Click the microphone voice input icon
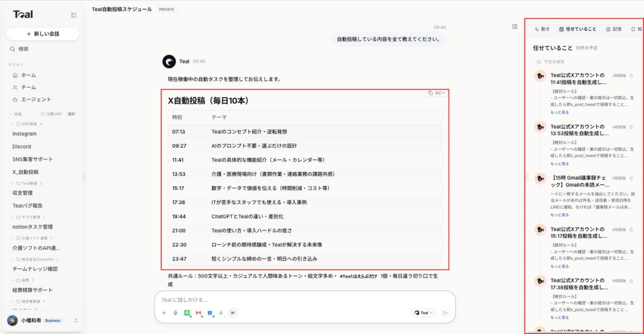The height and width of the screenshot is (334, 644). click(x=175, y=313)
